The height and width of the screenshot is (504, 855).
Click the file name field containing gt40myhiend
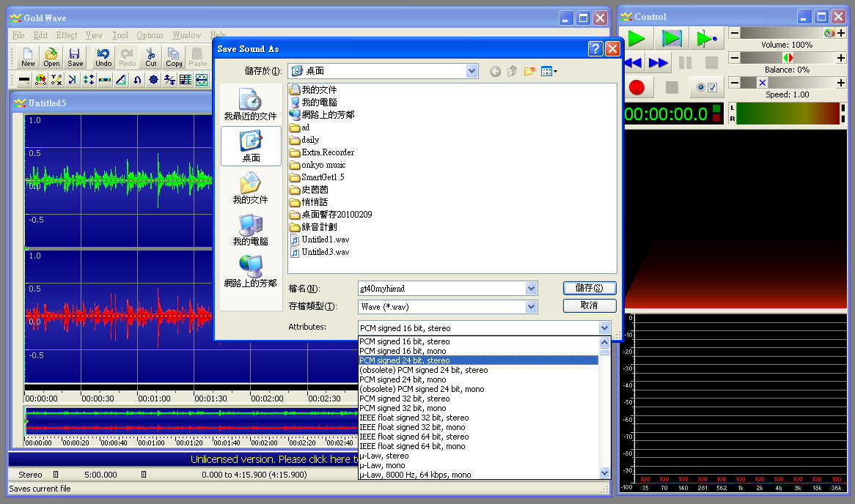(x=441, y=288)
